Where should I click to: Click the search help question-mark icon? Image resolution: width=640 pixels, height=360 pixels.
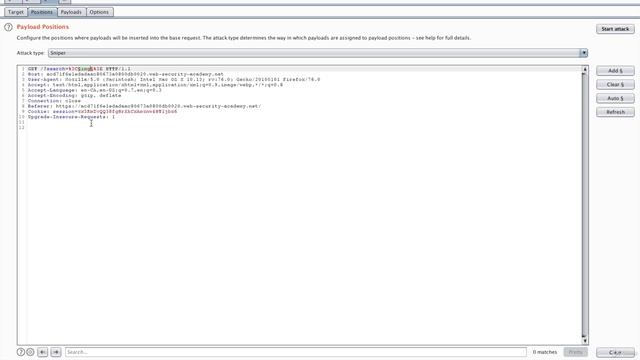point(20,352)
